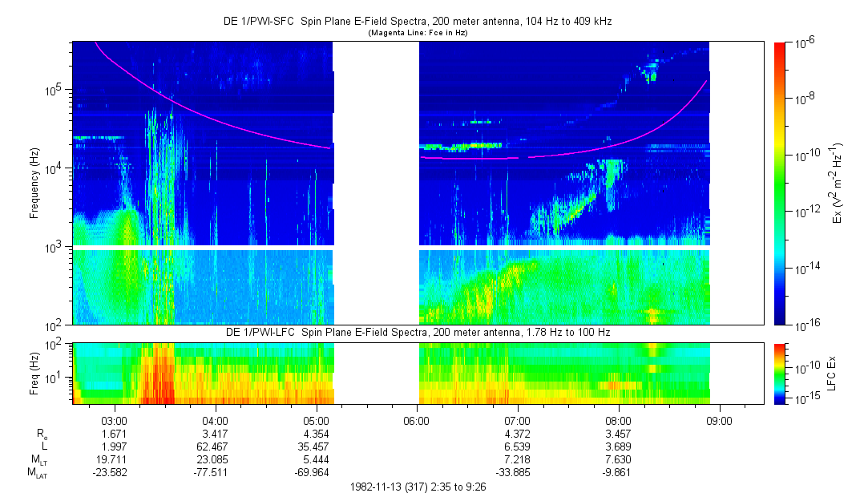Click the MLAT value -77.511

(210, 473)
